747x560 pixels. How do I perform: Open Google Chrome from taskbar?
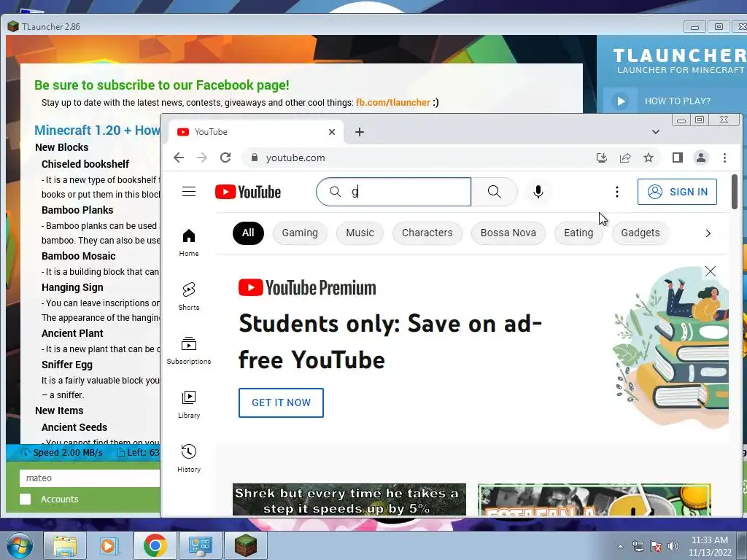pyautogui.click(x=155, y=545)
